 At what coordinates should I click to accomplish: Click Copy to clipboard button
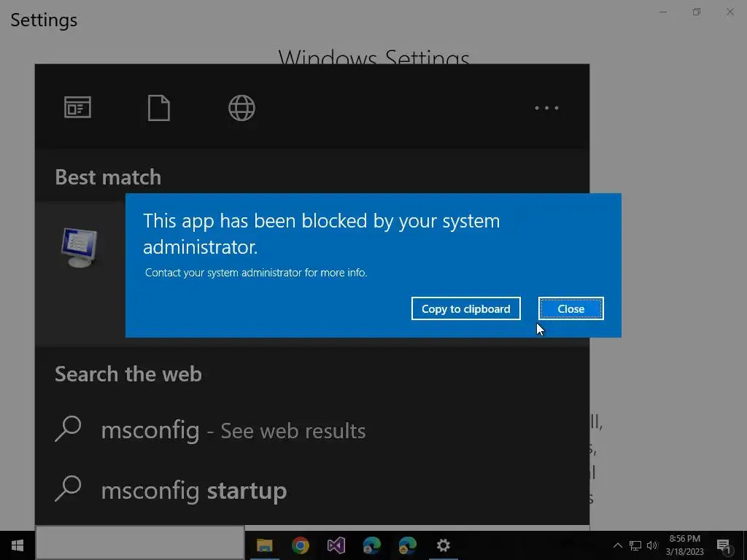466,308
